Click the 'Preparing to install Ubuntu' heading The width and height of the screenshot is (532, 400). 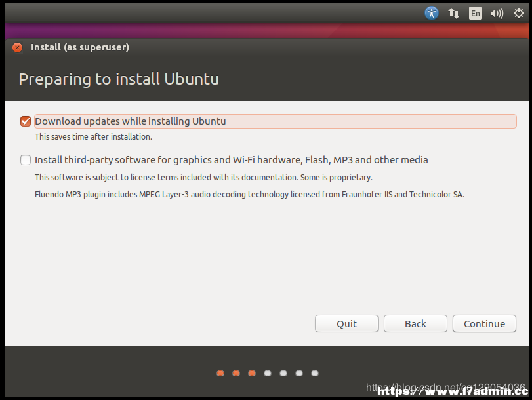pos(119,80)
